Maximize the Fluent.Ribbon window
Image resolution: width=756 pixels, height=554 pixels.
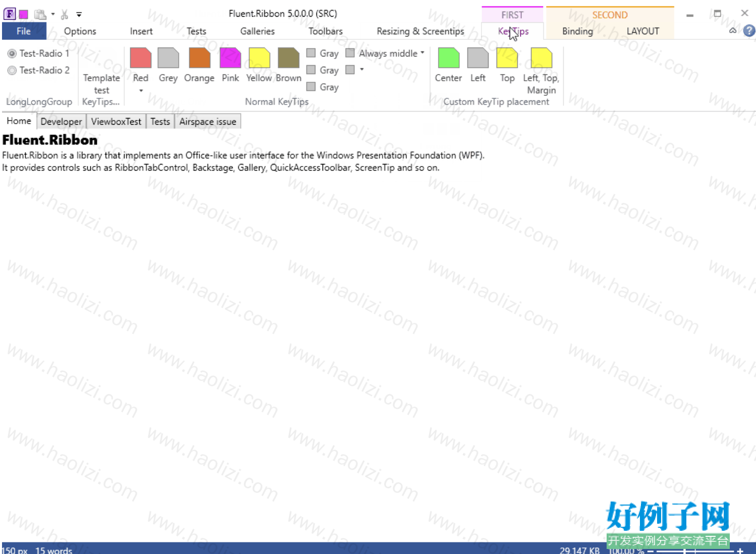(x=717, y=14)
